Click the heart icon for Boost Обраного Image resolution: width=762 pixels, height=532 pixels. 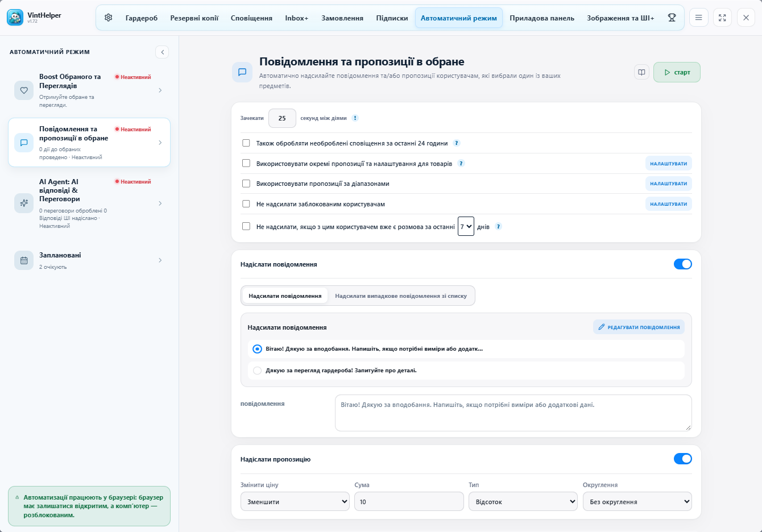(x=24, y=90)
